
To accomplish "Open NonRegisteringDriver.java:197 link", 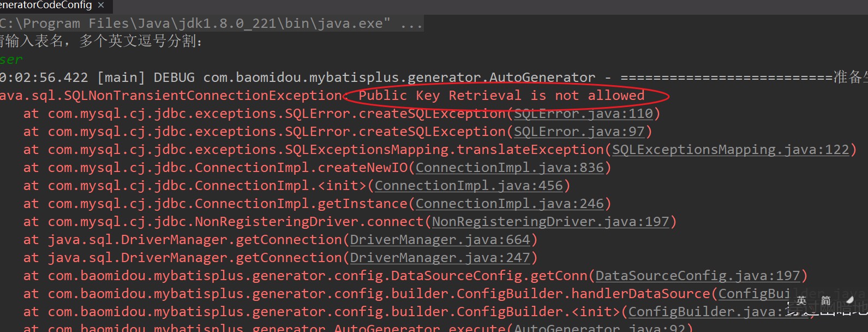I will pyautogui.click(x=550, y=222).
